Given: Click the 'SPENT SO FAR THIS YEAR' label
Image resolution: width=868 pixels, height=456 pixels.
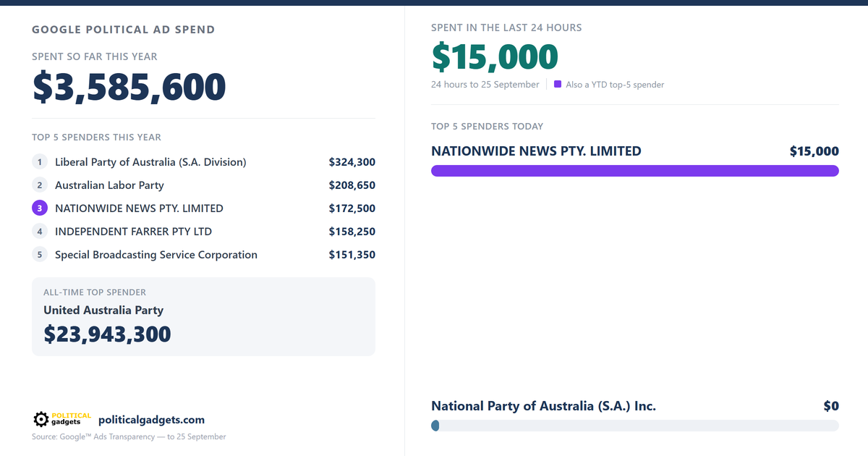Looking at the screenshot, I should (95, 56).
